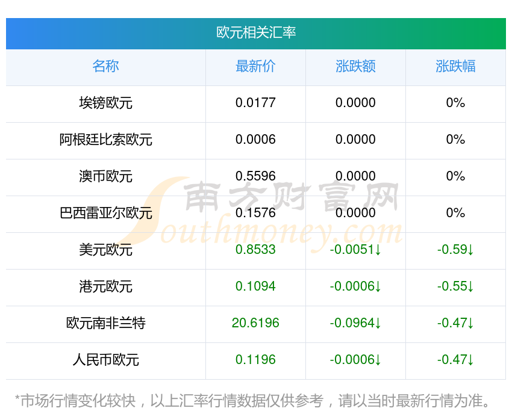Viewport: 512px width, 420px height.
Task: Click the 0.0177 latest price value
Action: pos(255,103)
